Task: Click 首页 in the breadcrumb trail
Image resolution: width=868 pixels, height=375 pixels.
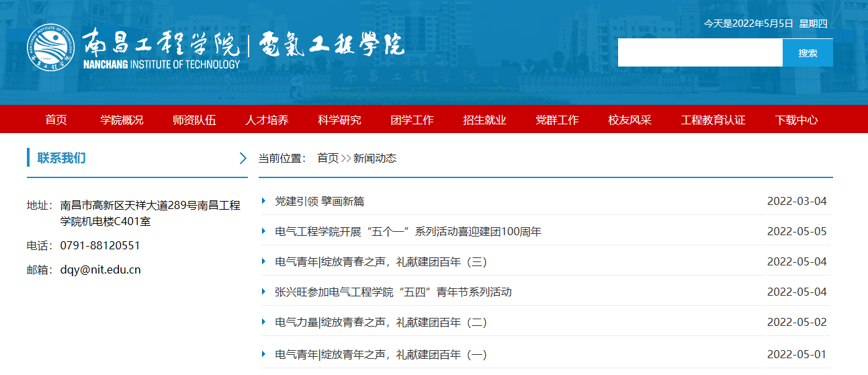Action: pos(328,159)
